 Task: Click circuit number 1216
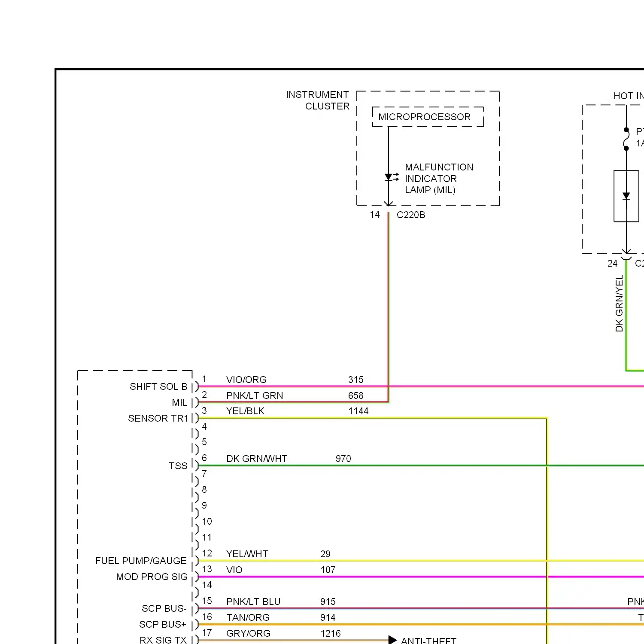click(x=331, y=633)
